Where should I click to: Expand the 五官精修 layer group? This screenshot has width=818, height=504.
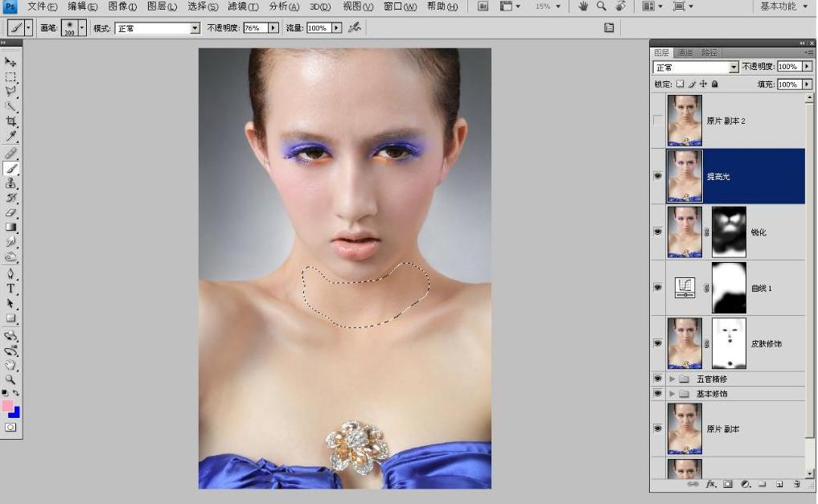(x=672, y=379)
